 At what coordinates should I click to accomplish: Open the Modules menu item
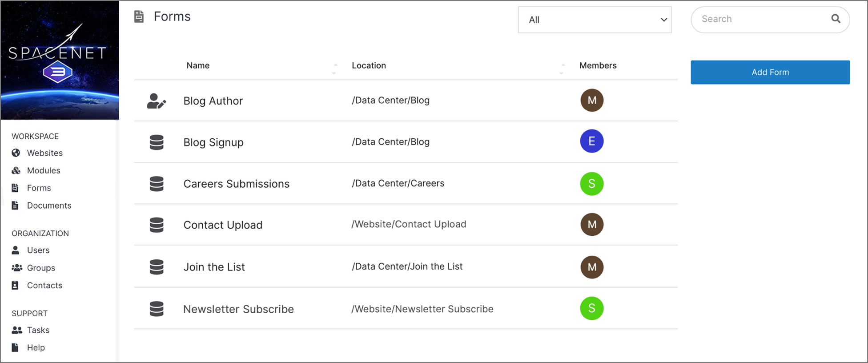click(44, 170)
